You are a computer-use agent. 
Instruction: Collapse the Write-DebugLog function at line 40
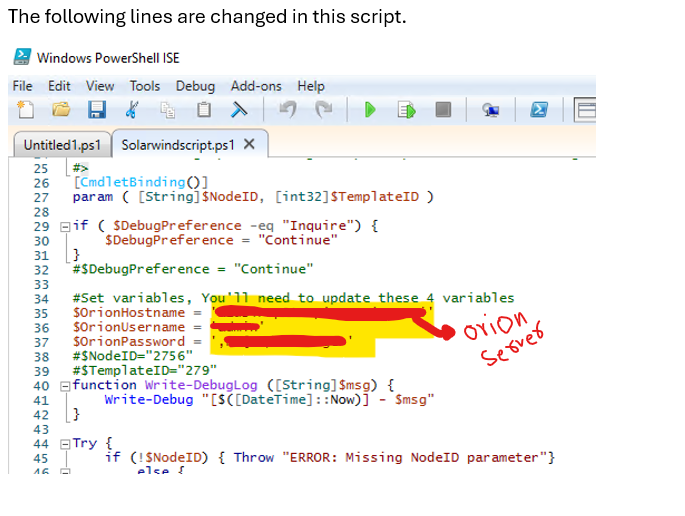click(65, 386)
